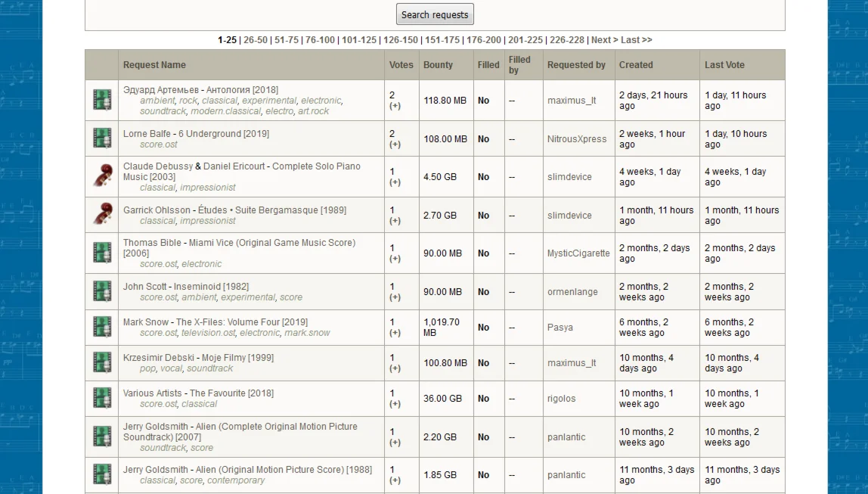This screenshot has width=868, height=494.
Task: Sort by Bounty column header
Action: [438, 65]
